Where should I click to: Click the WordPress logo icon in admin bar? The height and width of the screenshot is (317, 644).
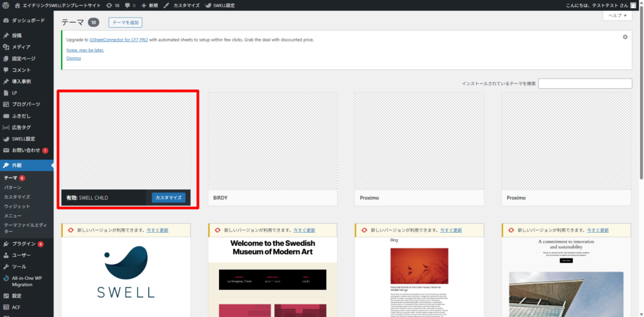[6, 5]
